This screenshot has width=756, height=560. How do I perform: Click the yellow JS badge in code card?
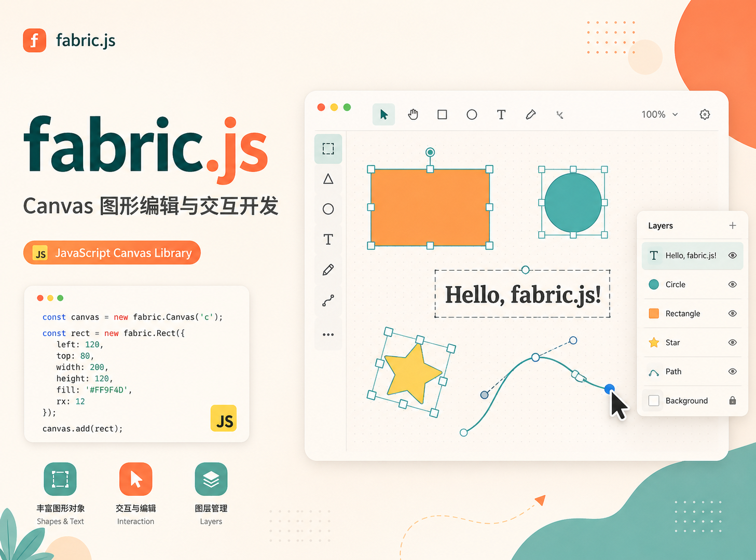224,418
